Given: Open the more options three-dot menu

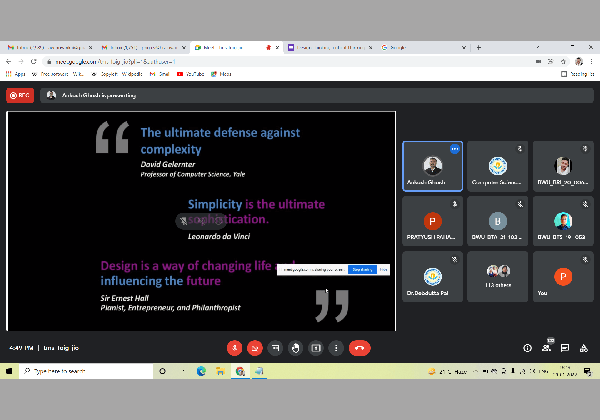Looking at the screenshot, I should 337,348.
